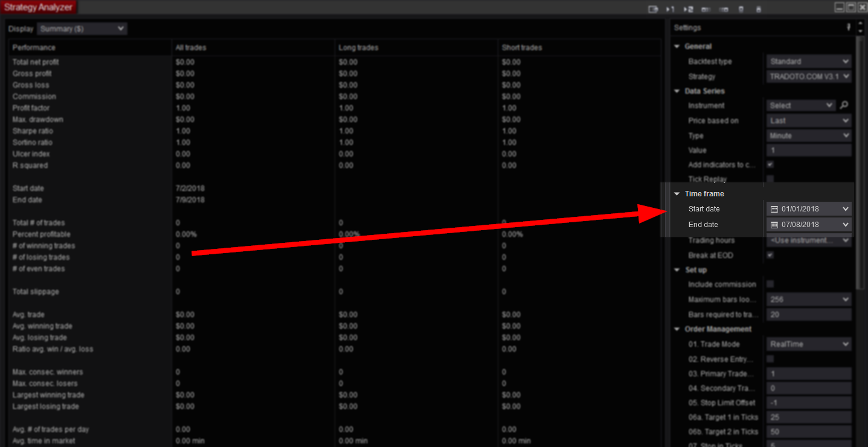The image size is (868, 447).
Task: Uncheck the Break at EOD option
Action: [x=770, y=256]
